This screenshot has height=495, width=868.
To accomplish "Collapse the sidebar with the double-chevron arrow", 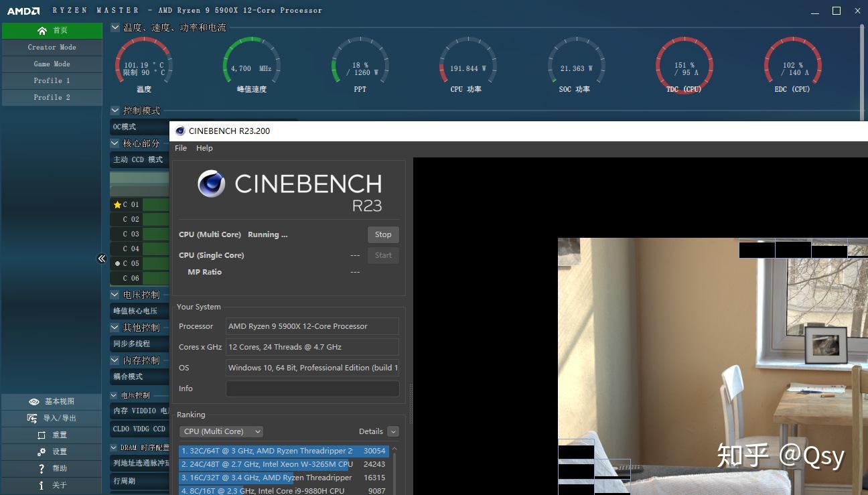I will coord(102,259).
